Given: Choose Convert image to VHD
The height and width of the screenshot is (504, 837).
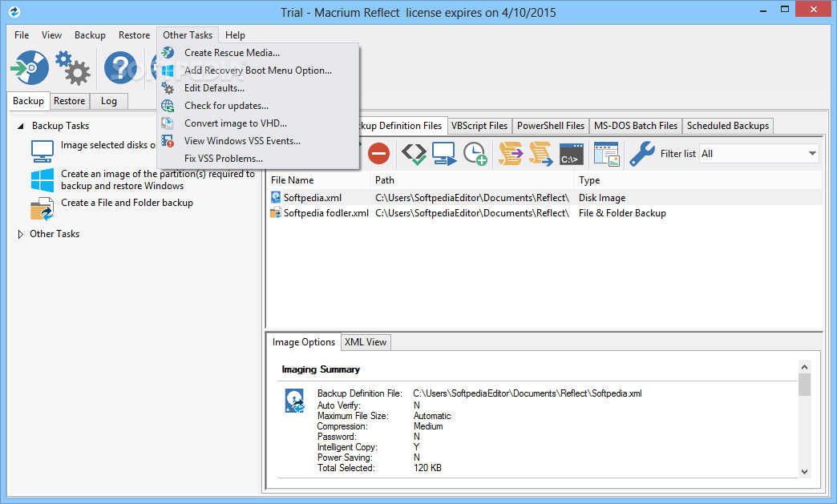Looking at the screenshot, I should (x=258, y=123).
